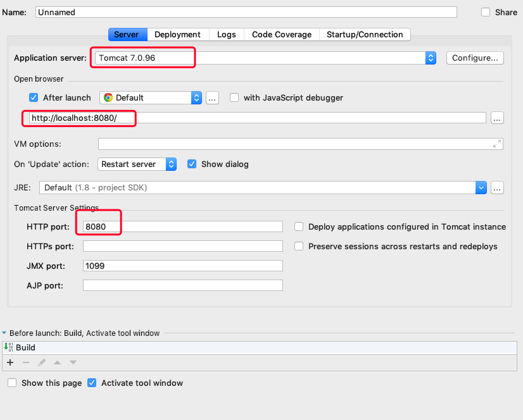Screen dimensions: 523x420
Task: Disable the After launch checkbox
Action: (34, 97)
